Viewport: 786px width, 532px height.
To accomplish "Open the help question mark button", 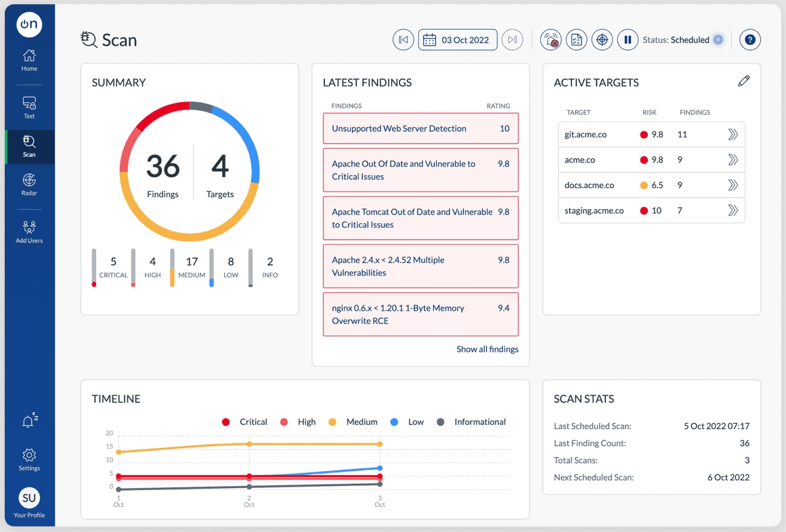I will 750,39.
